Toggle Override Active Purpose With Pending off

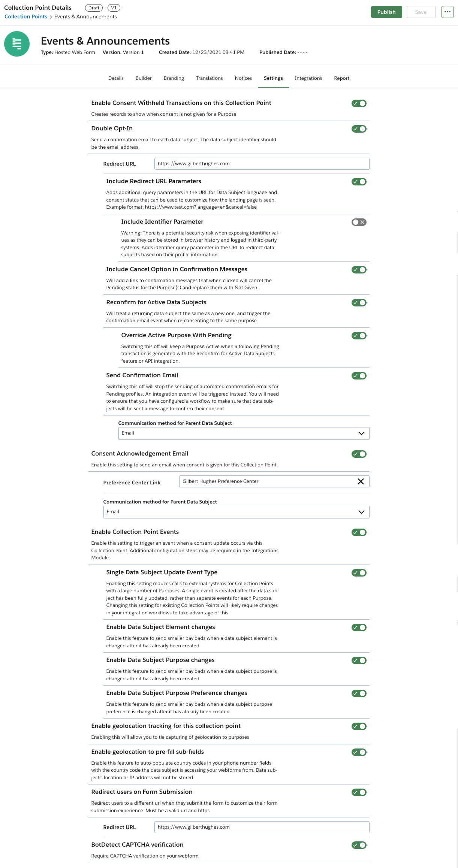click(358, 335)
